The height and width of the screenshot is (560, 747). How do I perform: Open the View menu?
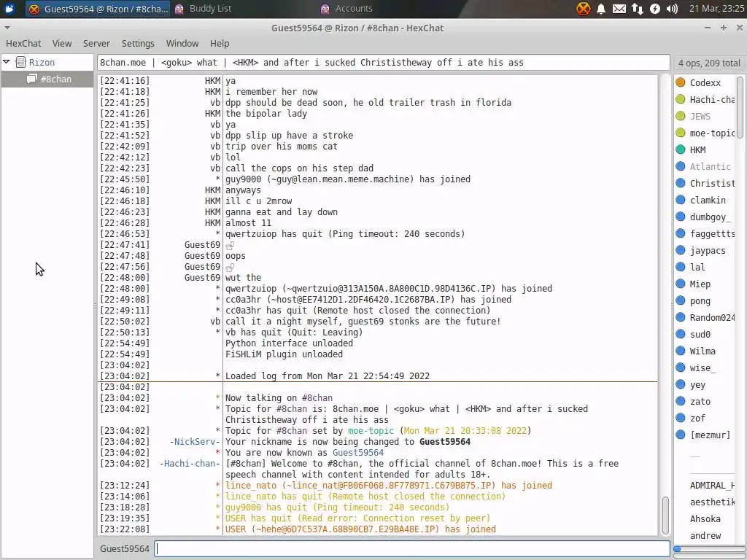click(x=62, y=43)
